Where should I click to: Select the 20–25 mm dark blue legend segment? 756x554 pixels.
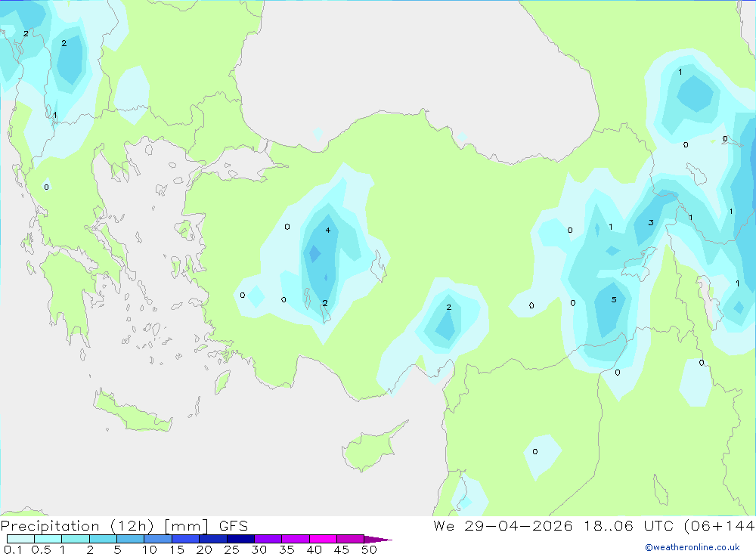(x=213, y=539)
